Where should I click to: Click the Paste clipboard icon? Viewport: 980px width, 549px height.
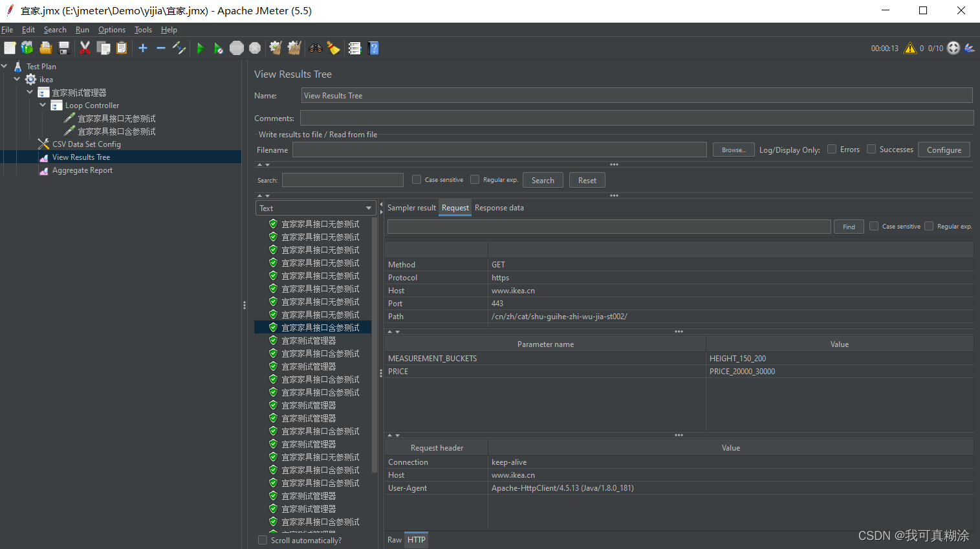(122, 48)
